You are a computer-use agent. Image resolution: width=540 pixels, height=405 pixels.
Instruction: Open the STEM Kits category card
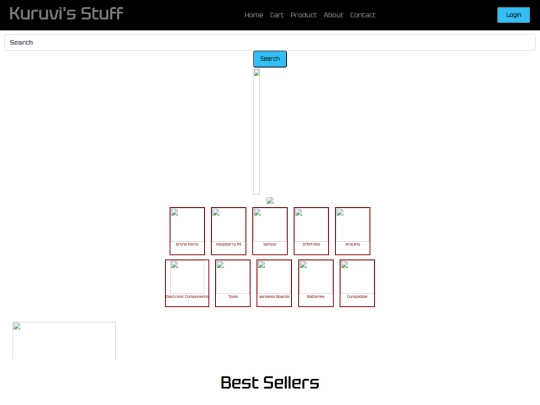(311, 231)
